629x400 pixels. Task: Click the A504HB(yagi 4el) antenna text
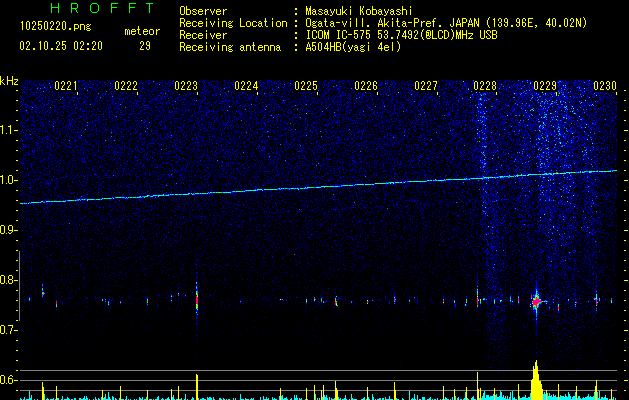(353, 47)
